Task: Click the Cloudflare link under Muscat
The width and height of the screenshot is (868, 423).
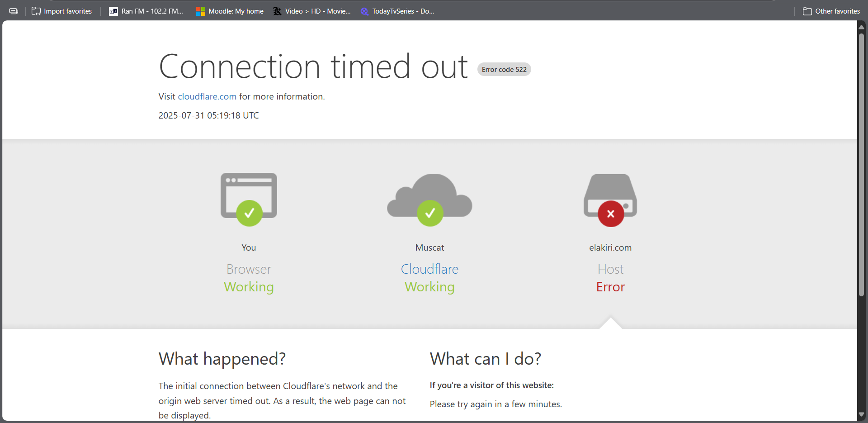Action: [429, 269]
